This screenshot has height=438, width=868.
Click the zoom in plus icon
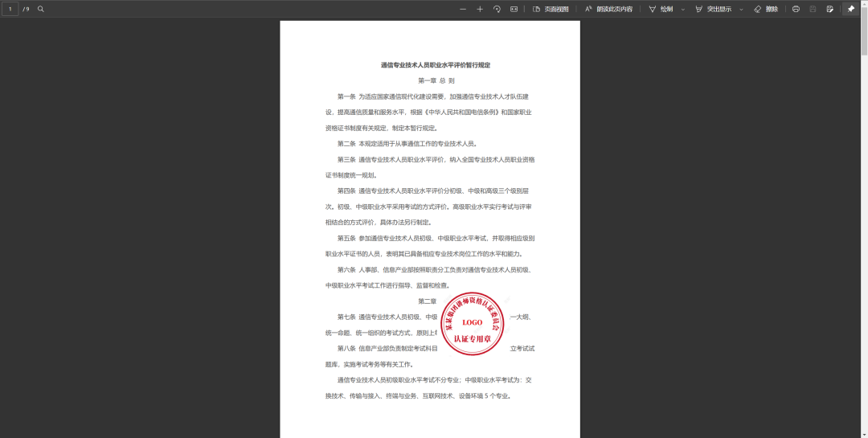point(480,9)
